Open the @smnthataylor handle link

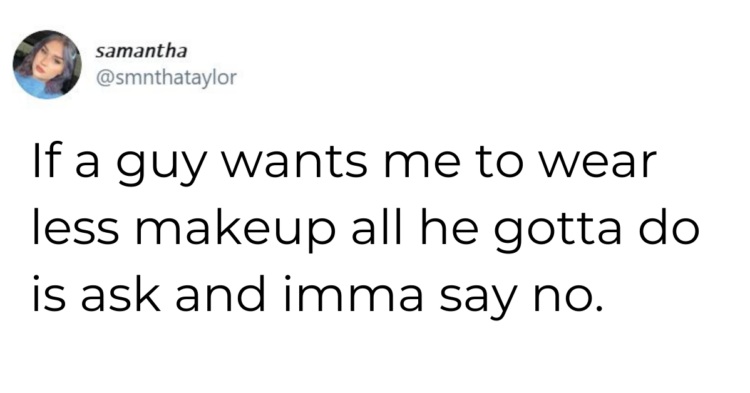click(x=166, y=77)
